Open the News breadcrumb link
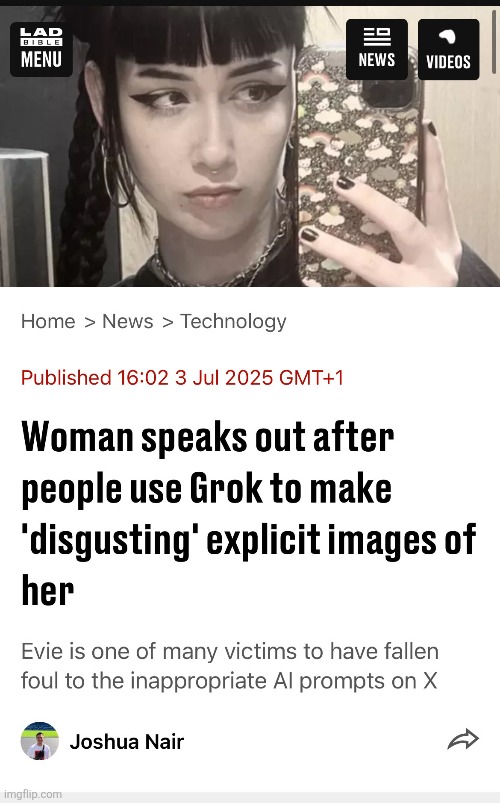This screenshot has width=500, height=803. pos(128,322)
